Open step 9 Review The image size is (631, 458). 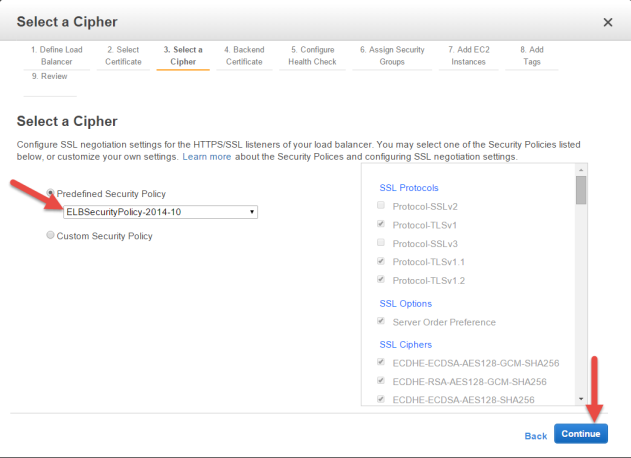[49, 76]
